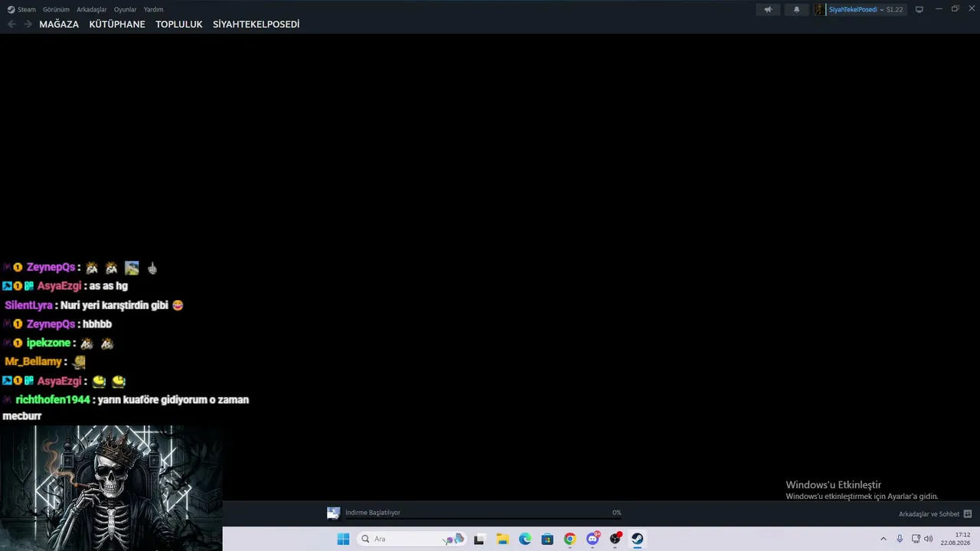This screenshot has width=980, height=551.
Task: Click the download game thumbnail icon
Action: [x=333, y=513]
